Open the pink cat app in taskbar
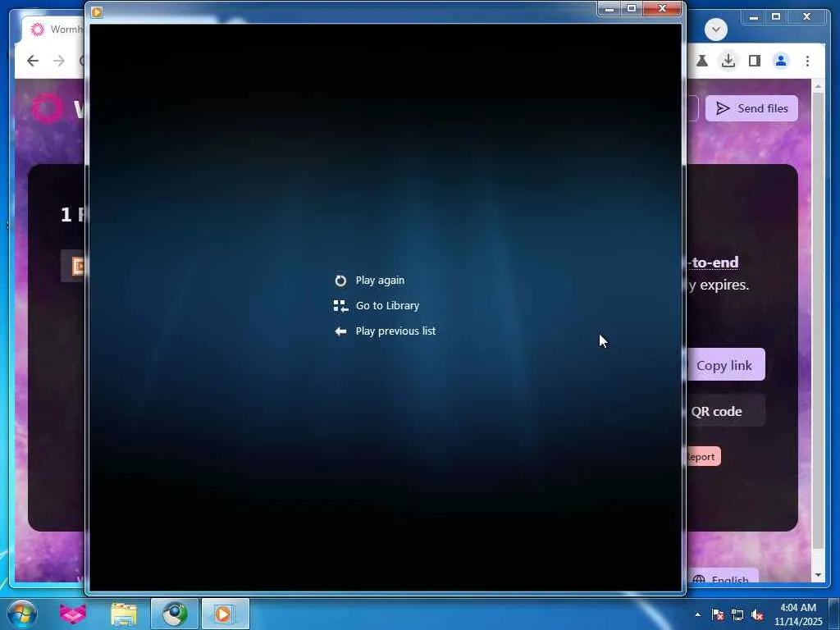The width and height of the screenshot is (840, 630). tap(73, 614)
